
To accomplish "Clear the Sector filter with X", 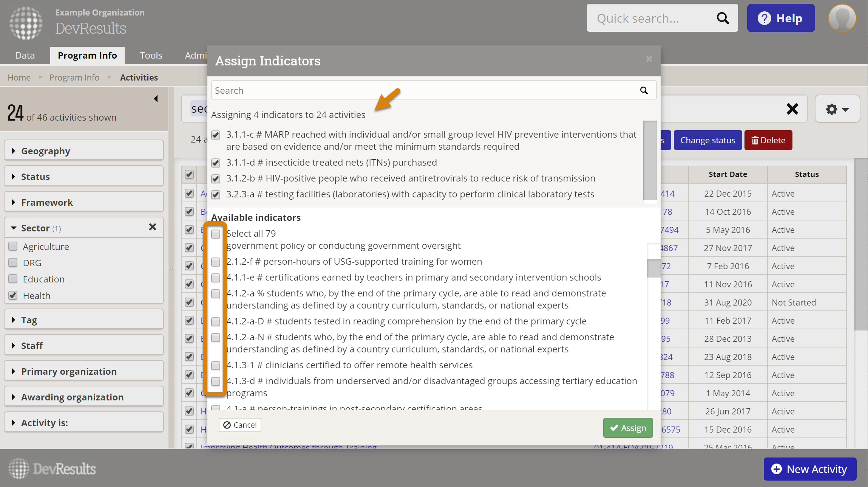I will 152,227.
